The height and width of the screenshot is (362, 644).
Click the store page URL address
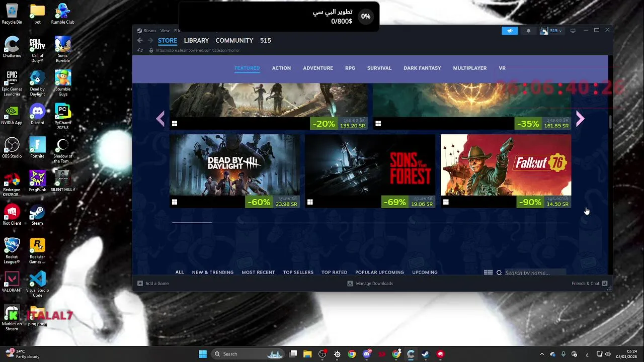(x=198, y=50)
